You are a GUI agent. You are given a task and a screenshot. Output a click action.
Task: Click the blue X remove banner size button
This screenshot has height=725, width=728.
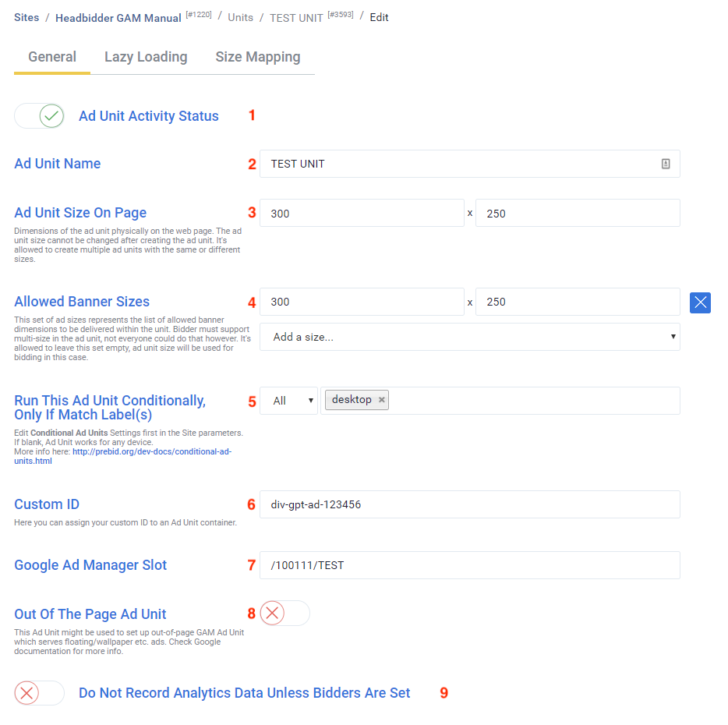tap(700, 302)
